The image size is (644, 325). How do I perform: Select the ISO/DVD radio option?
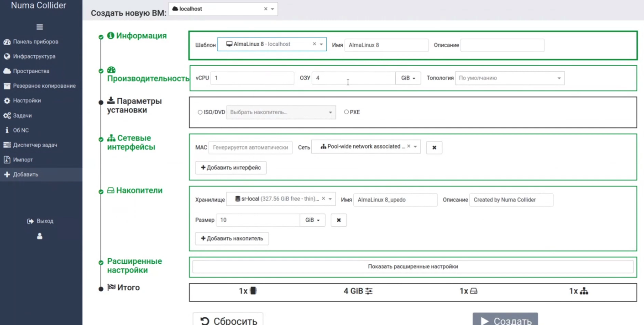pos(200,112)
